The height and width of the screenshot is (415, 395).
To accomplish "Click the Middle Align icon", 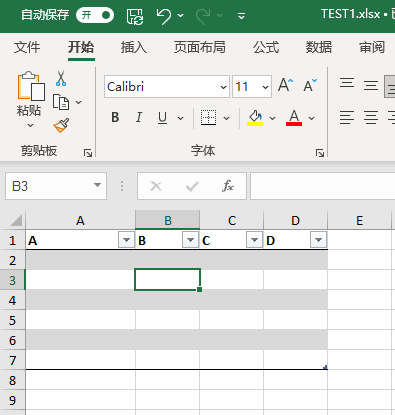I will 371,85.
